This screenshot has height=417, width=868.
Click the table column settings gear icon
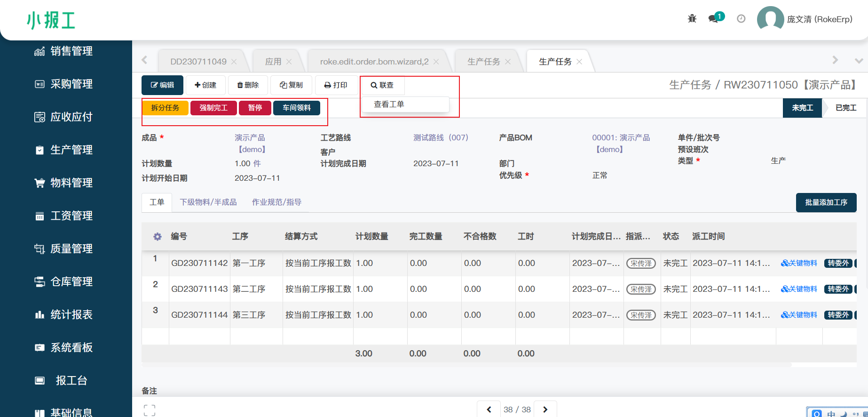157,237
